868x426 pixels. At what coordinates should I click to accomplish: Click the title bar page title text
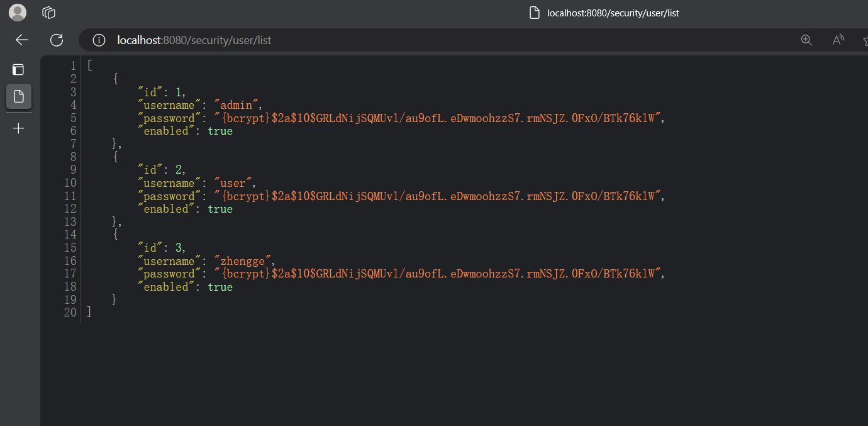click(613, 13)
